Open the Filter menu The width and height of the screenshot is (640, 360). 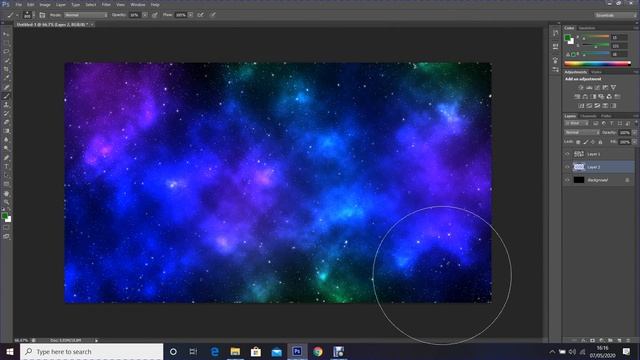coord(106,4)
